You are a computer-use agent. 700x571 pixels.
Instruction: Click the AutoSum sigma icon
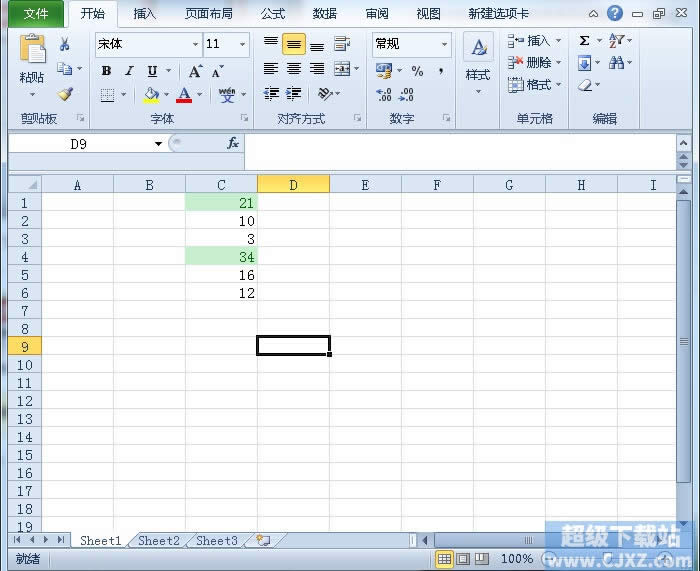584,41
